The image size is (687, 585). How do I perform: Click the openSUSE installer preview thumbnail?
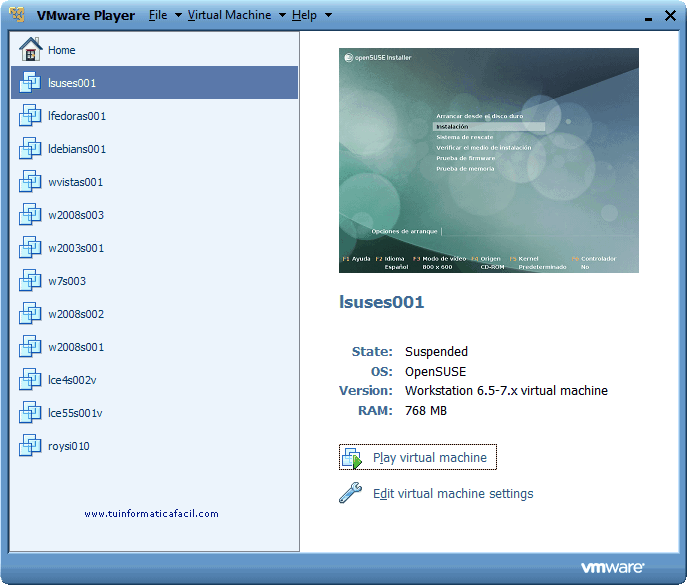coord(489,160)
